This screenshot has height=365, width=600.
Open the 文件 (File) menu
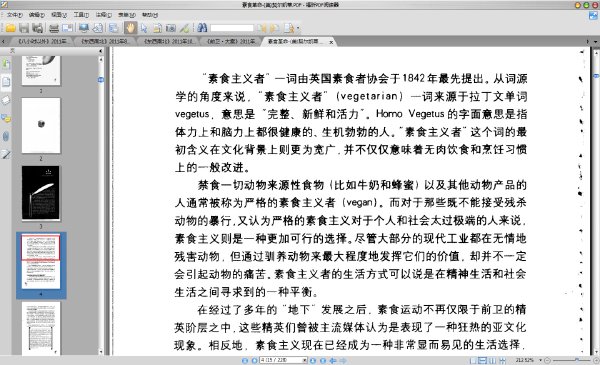pos(14,15)
